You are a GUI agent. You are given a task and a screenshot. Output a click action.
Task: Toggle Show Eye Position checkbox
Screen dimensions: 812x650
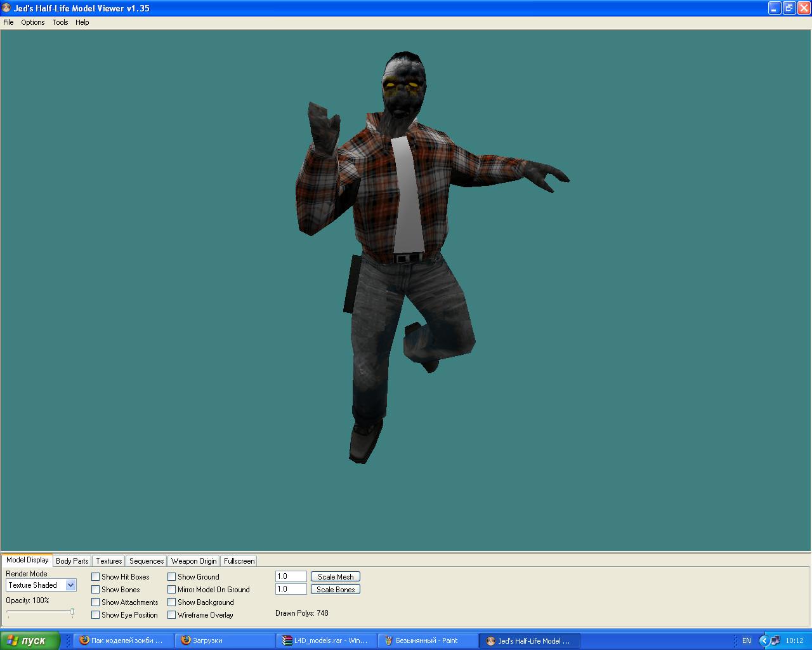96,615
